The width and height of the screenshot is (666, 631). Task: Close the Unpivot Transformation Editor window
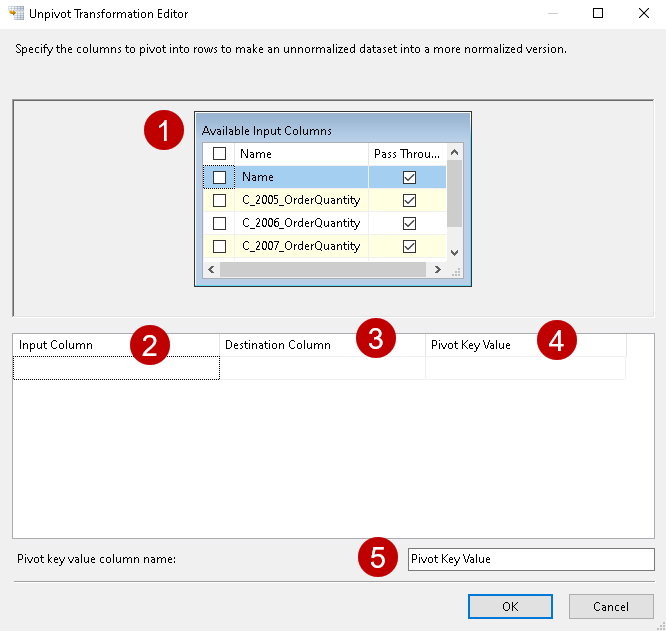[644, 13]
